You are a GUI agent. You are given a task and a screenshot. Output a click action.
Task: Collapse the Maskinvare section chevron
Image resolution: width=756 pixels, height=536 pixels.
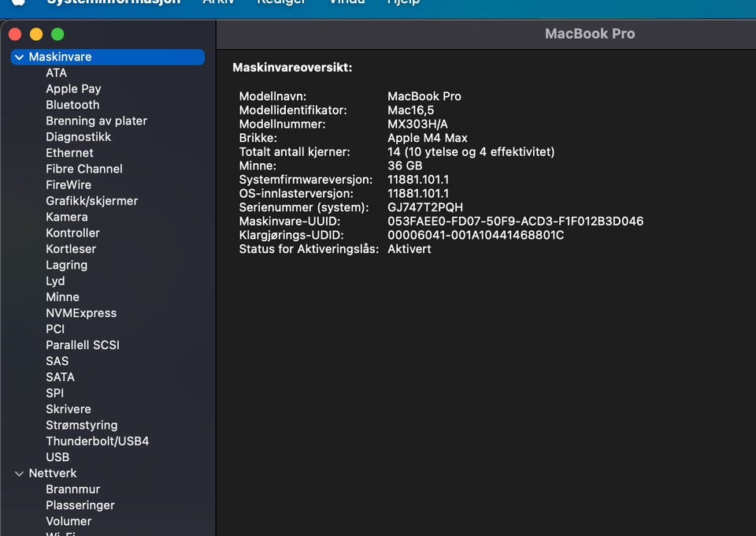tap(19, 57)
